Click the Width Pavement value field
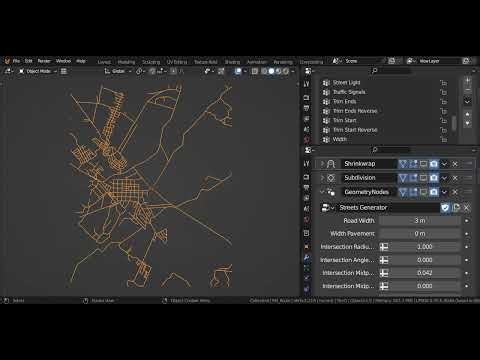The width and height of the screenshot is (480, 360). pyautogui.click(x=420, y=234)
